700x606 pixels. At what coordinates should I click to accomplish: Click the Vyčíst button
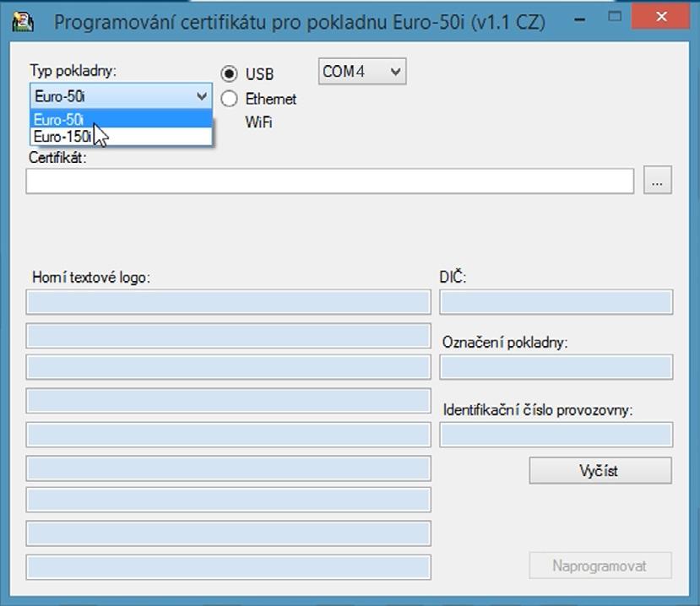(x=600, y=470)
